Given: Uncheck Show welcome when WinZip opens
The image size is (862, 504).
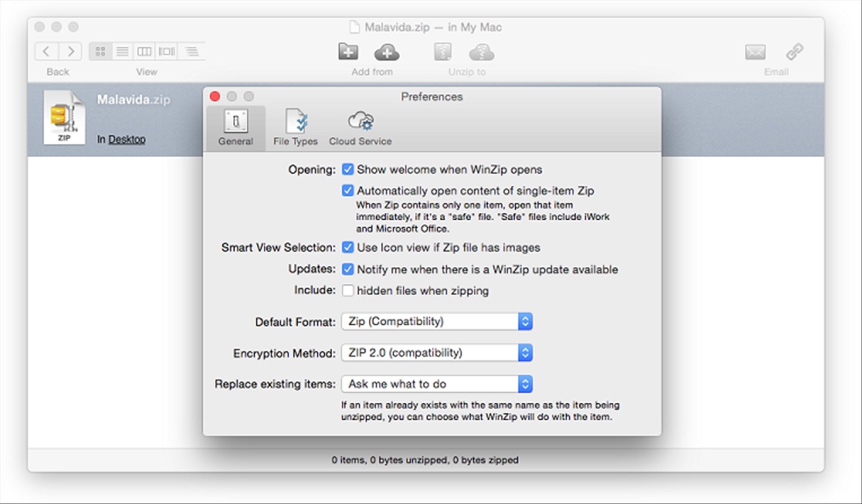Looking at the screenshot, I should point(348,169).
